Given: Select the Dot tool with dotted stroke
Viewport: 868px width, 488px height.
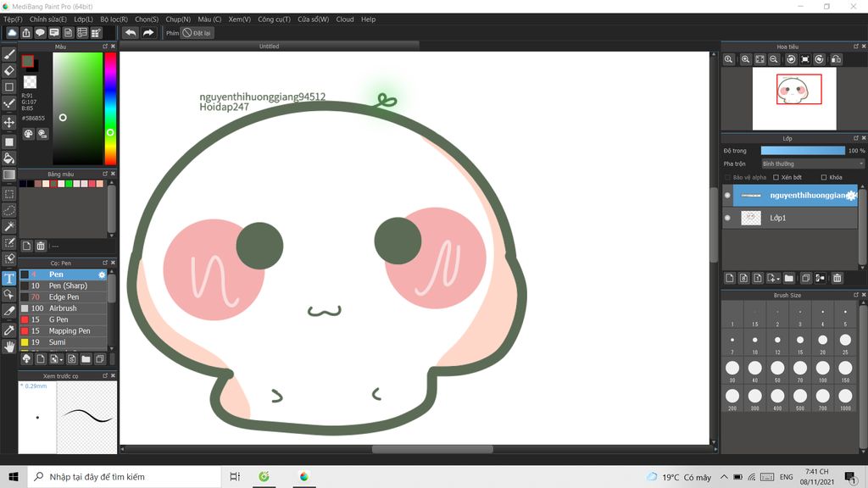Looking at the screenshot, I should [x=9, y=103].
